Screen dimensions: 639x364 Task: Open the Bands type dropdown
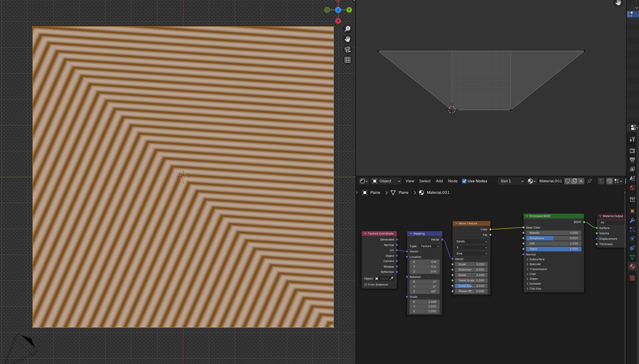(x=471, y=241)
